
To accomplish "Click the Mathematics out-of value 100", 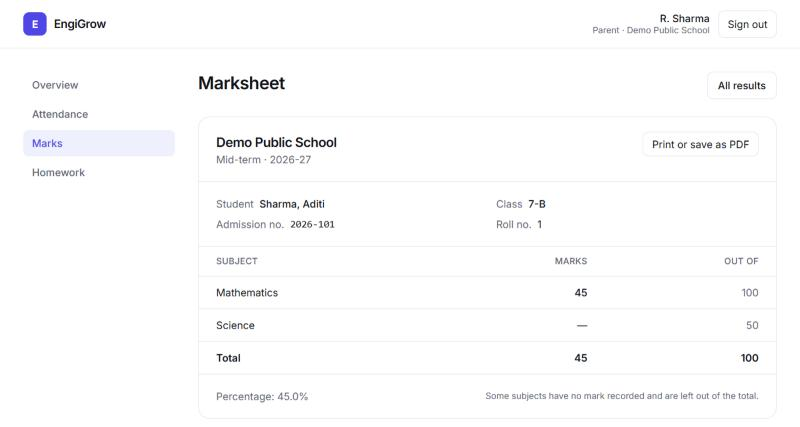I will pos(750,293).
